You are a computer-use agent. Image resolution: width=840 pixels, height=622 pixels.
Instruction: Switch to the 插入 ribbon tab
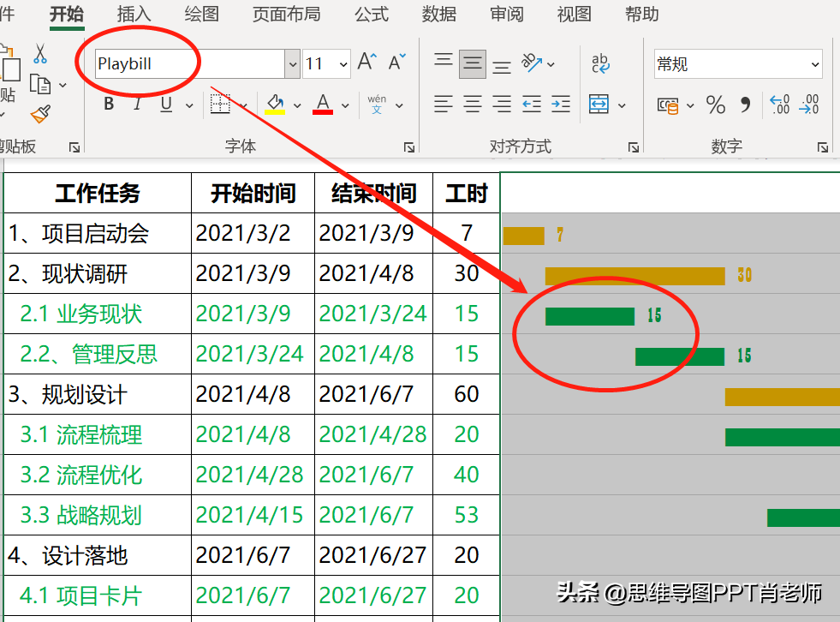tap(134, 15)
